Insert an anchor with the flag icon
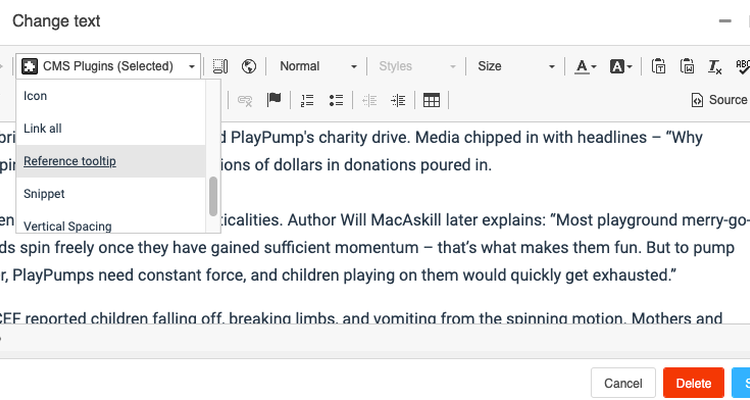 273,100
